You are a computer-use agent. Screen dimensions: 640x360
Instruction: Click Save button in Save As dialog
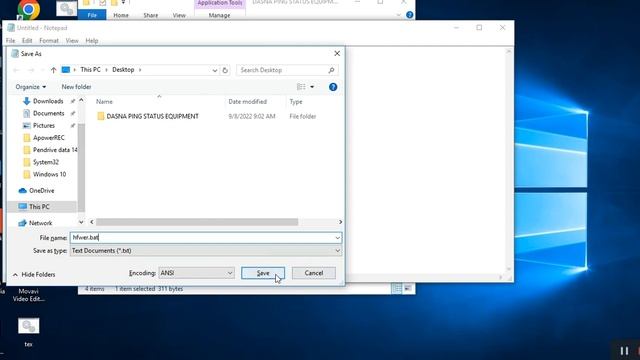(263, 273)
